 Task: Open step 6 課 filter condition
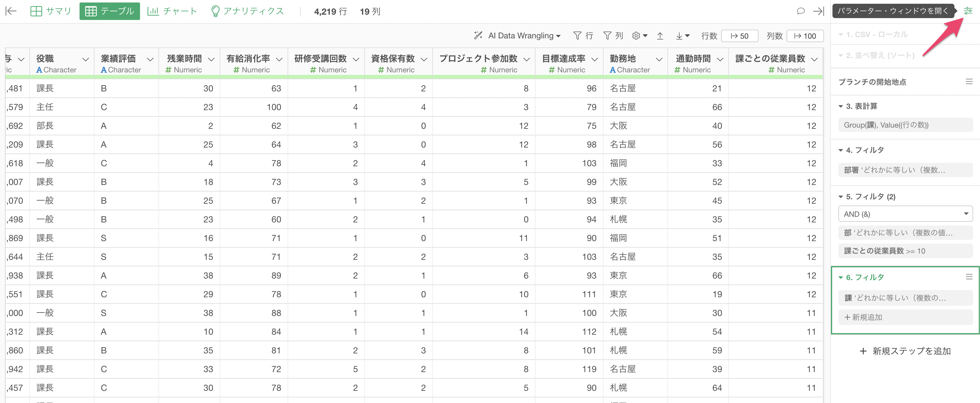click(x=905, y=298)
